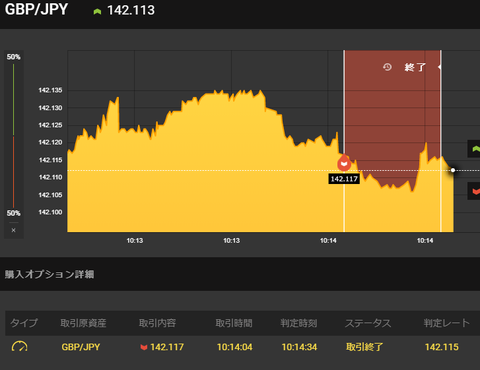Click the 判定レート column header
Viewport: 480px width, 370px height.
(x=447, y=323)
